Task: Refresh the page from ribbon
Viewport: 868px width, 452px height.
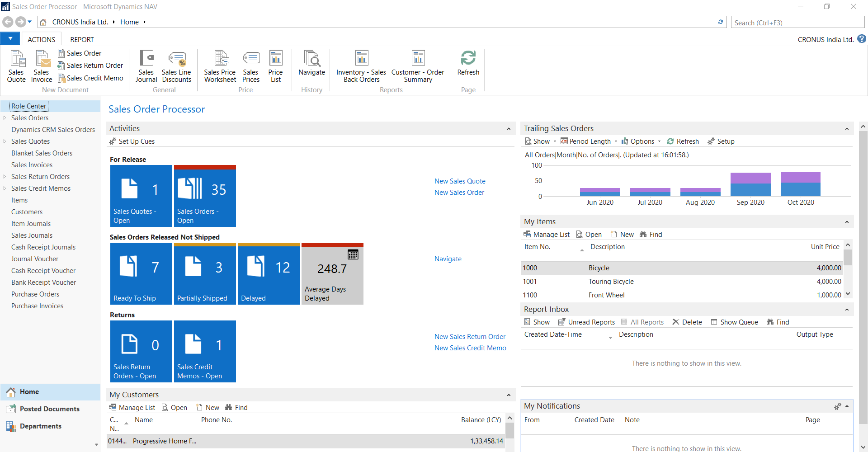Action: 468,62
